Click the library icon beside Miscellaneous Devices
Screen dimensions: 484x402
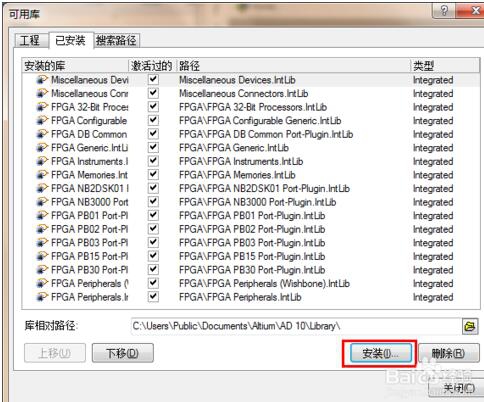(42, 80)
